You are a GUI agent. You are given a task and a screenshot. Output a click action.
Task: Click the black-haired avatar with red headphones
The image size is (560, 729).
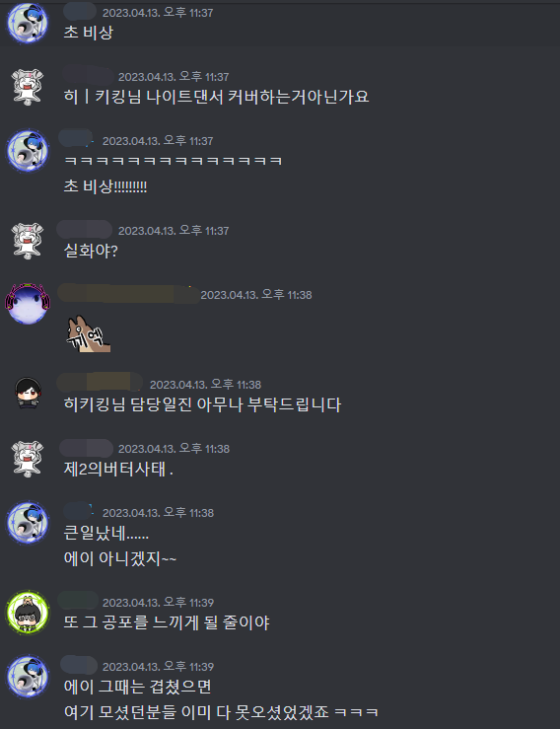coord(28,394)
